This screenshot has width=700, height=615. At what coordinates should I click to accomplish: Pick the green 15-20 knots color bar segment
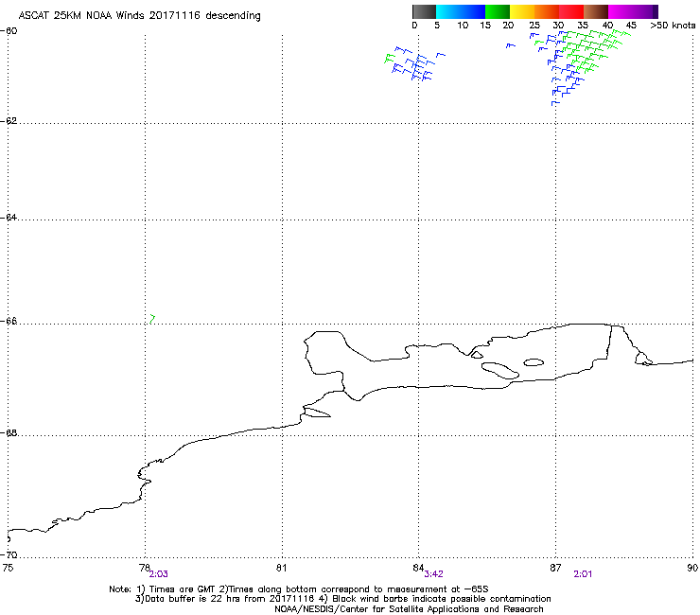[x=498, y=11]
